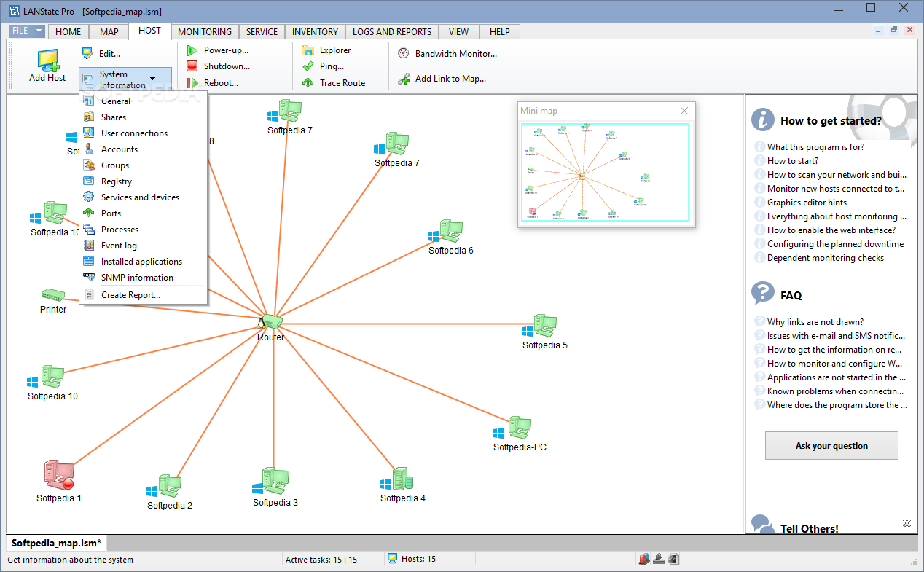The width and height of the screenshot is (924, 572).
Task: Click the FAQ question mark icon
Action: click(762, 294)
